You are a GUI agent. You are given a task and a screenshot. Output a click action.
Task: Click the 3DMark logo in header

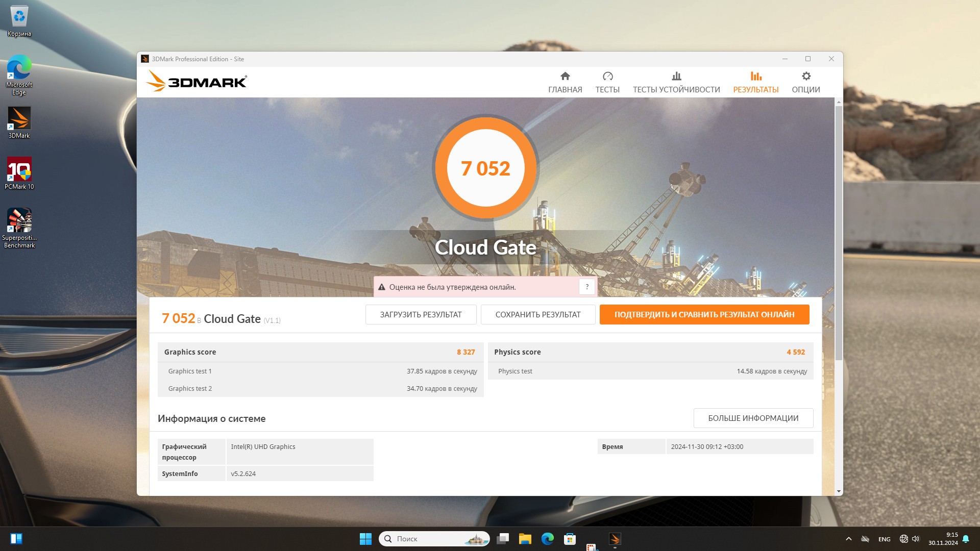click(197, 82)
